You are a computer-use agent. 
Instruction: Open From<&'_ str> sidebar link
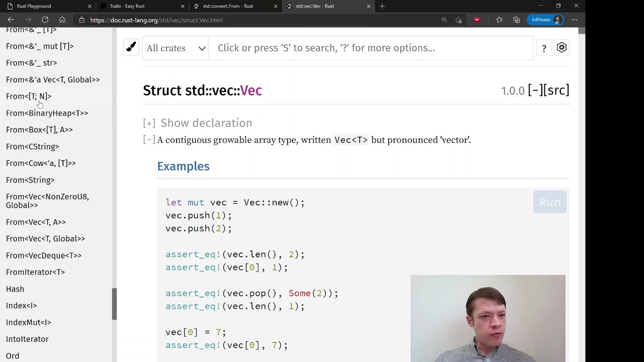[x=31, y=63]
